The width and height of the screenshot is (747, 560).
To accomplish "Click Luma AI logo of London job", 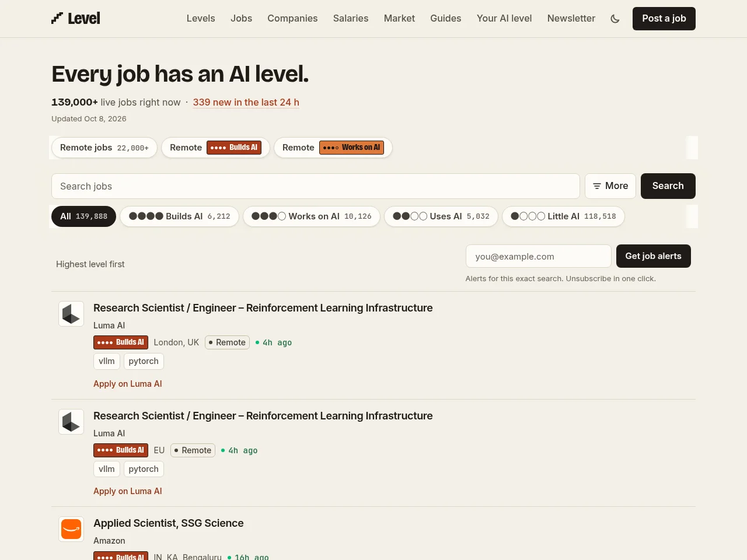I will [x=71, y=314].
